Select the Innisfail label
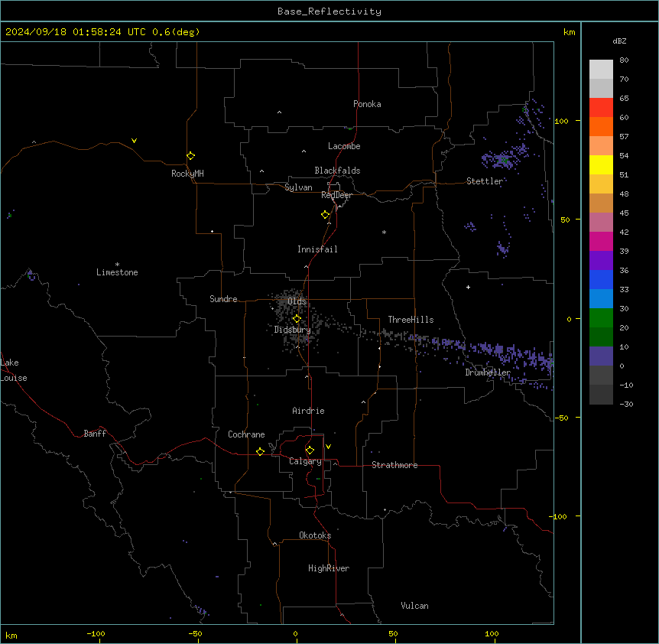The height and width of the screenshot is (644, 659). (x=317, y=249)
